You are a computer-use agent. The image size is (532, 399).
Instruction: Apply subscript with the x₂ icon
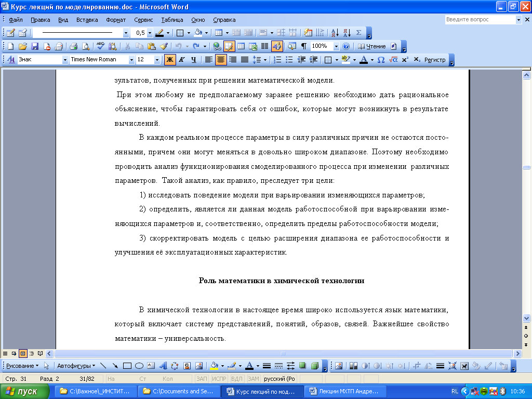[x=417, y=60]
